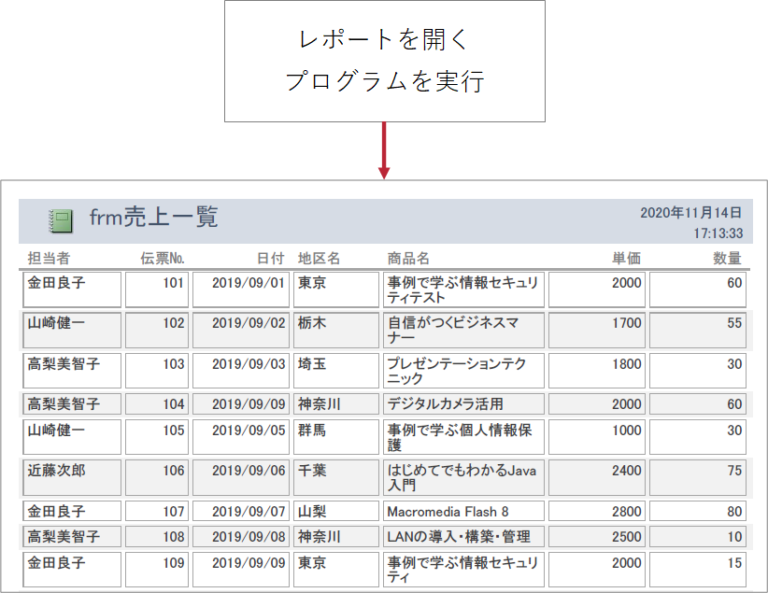Select slip number 104 cell
The image size is (768, 593).
click(157, 404)
